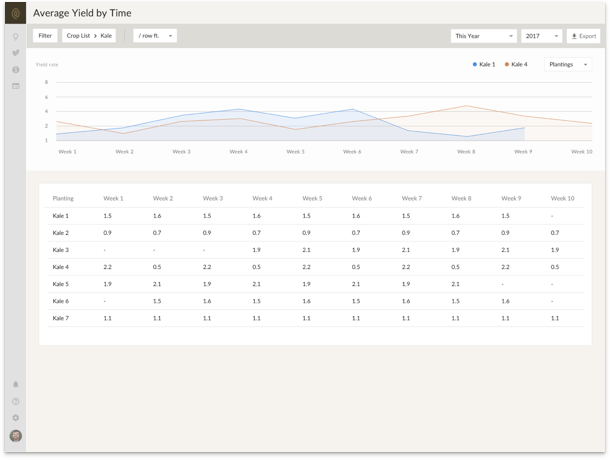Click the Week 10 chart axis label

(582, 152)
